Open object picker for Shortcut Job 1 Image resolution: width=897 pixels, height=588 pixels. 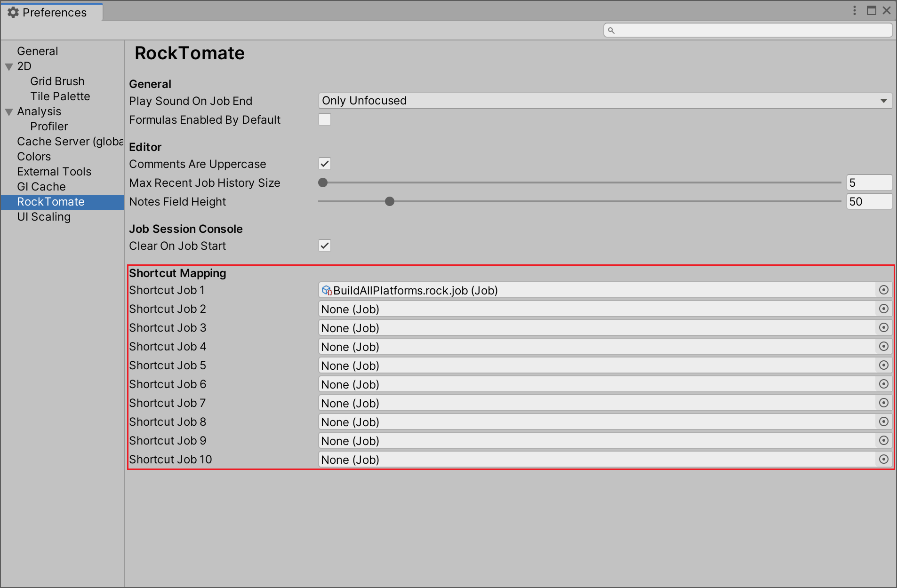883,290
